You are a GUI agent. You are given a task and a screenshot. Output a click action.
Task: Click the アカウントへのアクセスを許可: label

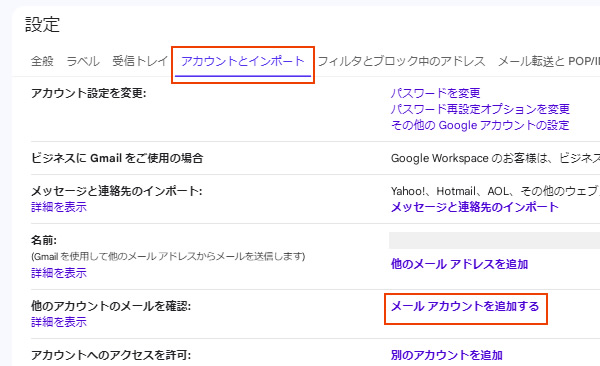tap(111, 355)
